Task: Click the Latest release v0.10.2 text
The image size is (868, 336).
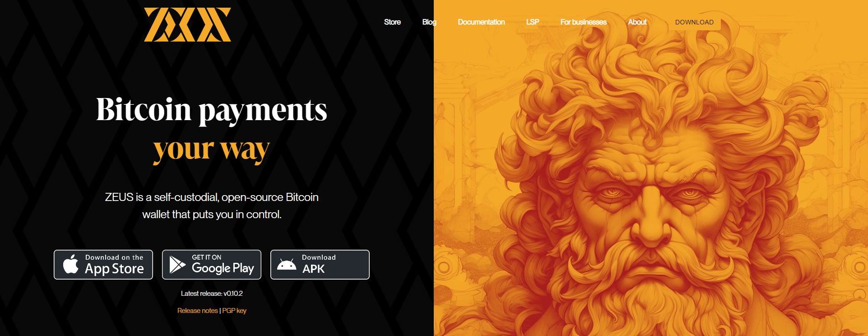Action: click(212, 294)
